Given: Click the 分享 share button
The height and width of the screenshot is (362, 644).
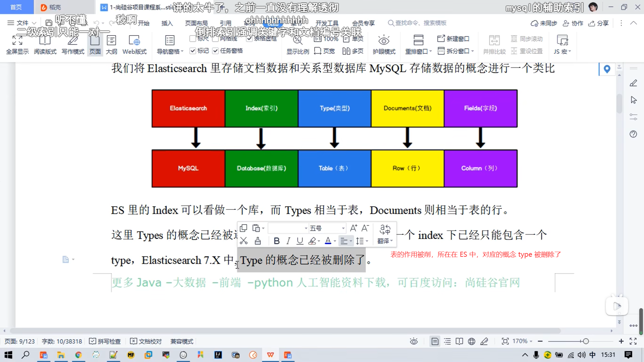Looking at the screenshot, I should pos(599,23).
